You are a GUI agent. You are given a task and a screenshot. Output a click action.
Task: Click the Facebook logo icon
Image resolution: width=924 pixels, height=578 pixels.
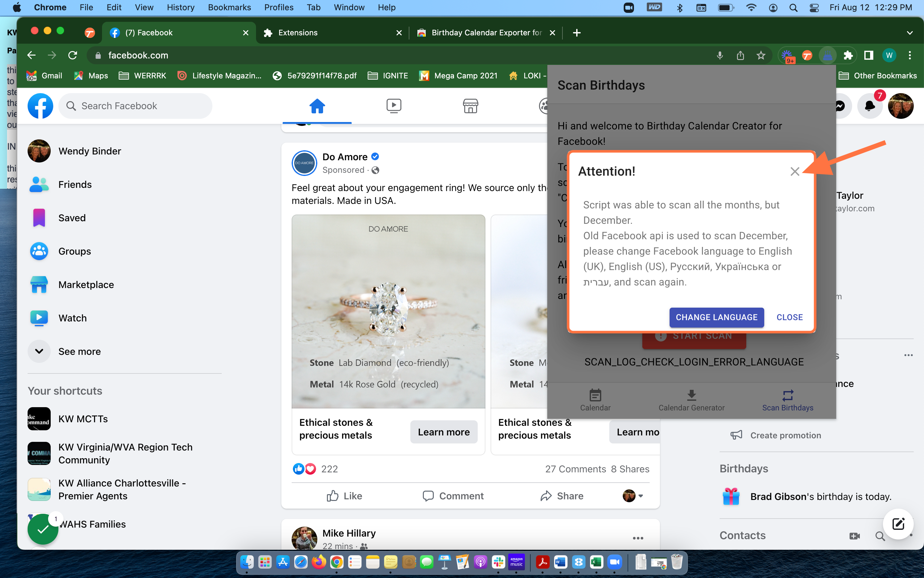40,106
